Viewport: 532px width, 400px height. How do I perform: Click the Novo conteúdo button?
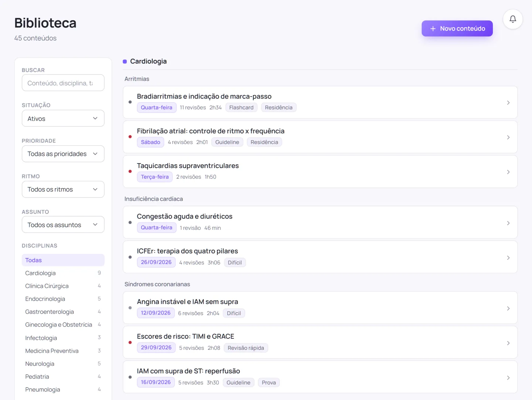pos(457,28)
